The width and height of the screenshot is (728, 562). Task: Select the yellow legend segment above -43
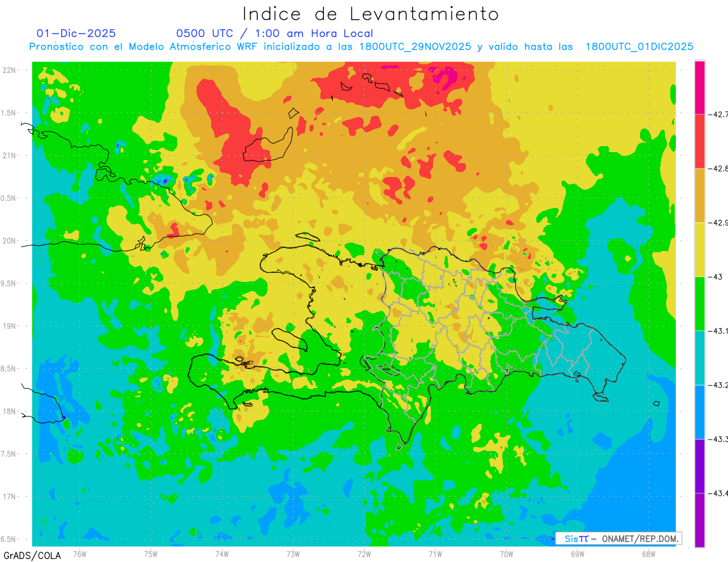click(699, 249)
